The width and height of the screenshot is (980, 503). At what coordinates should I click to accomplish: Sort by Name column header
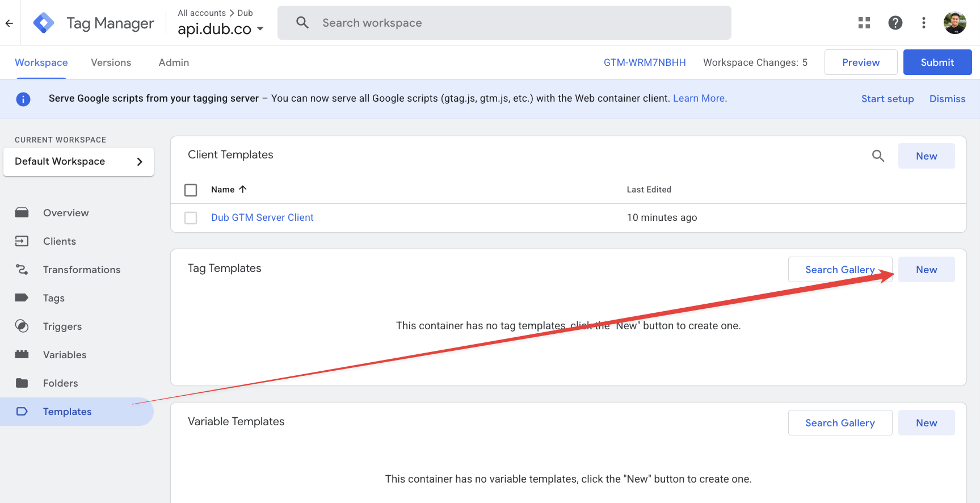pyautogui.click(x=223, y=190)
